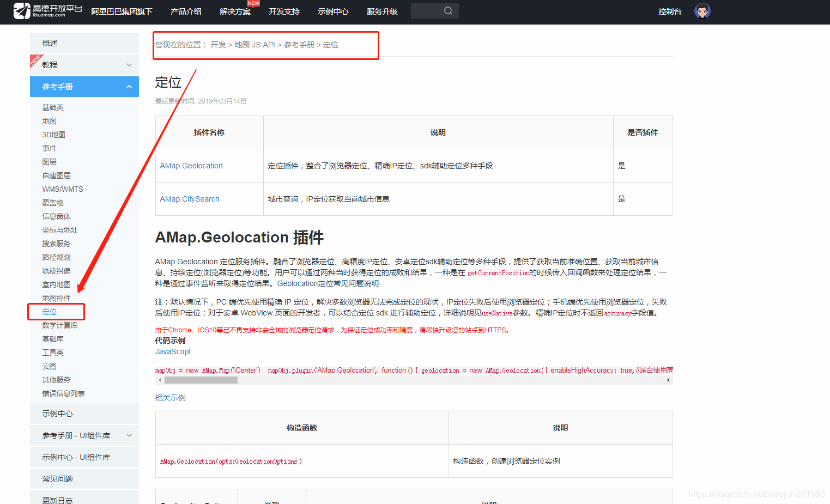Select 地图控件 in sidebar
Screen dimensions: 830x504
[56, 298]
